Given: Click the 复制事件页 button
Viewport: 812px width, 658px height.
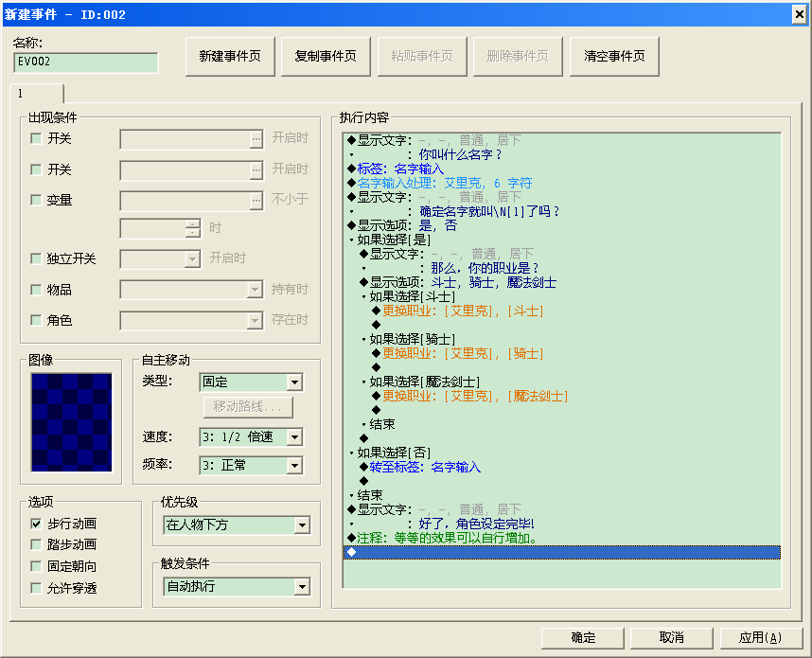Looking at the screenshot, I should click(x=326, y=57).
